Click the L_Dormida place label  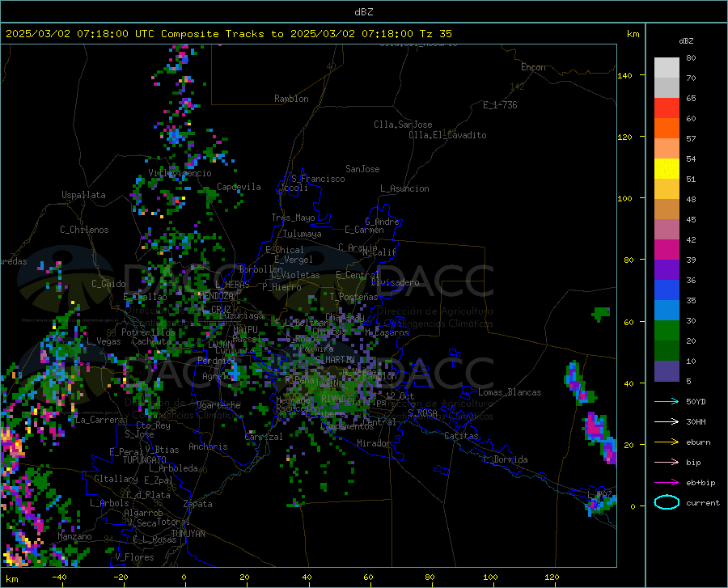pyautogui.click(x=505, y=459)
